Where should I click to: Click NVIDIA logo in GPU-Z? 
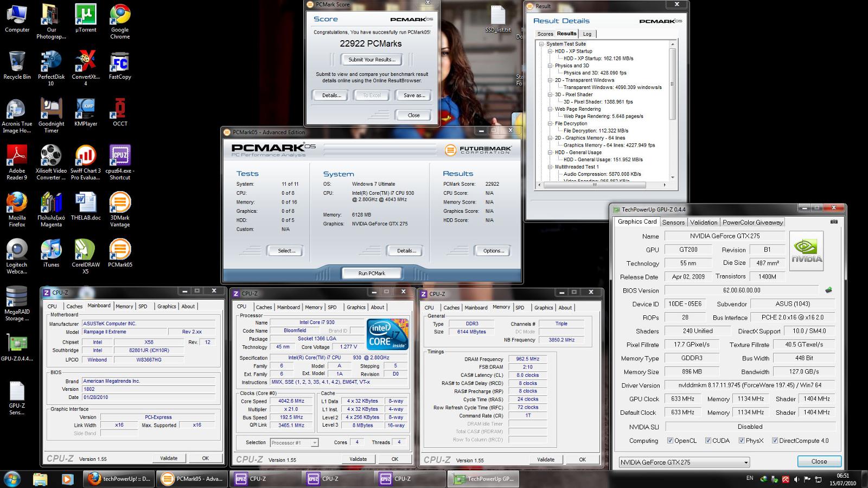(806, 251)
